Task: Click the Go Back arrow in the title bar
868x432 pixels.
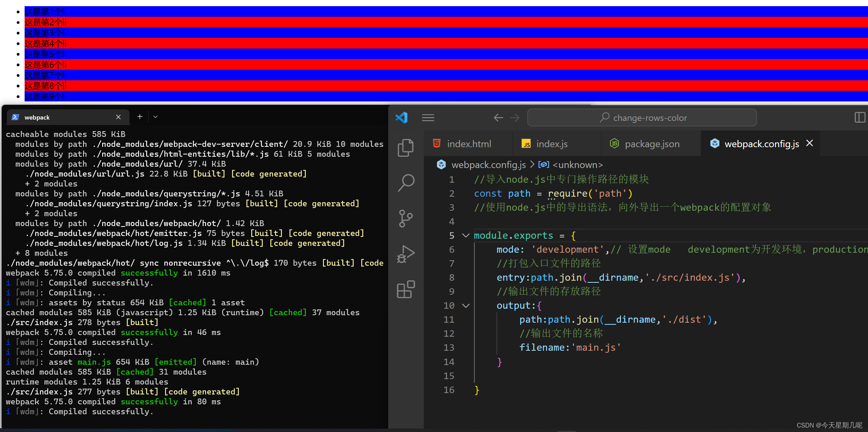Action: pos(498,118)
